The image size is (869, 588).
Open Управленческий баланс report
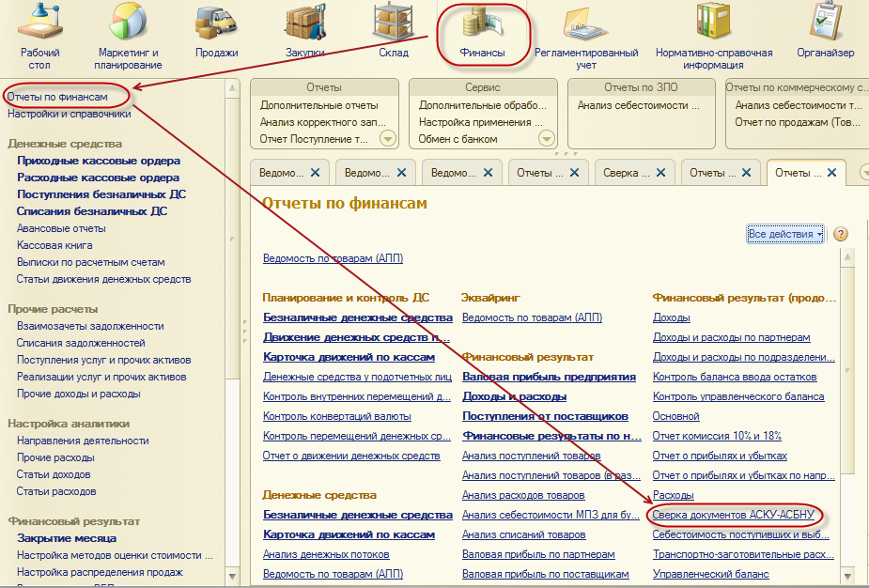click(710, 574)
